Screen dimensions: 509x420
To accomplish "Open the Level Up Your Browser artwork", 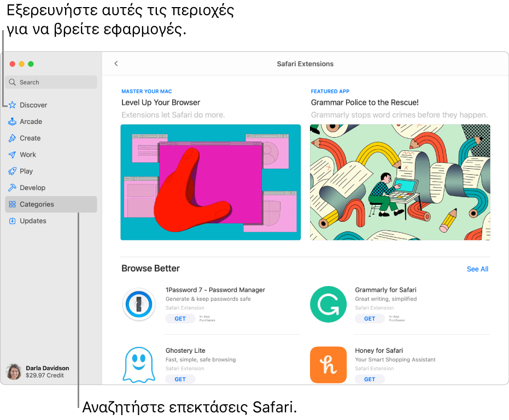I will (210, 182).
